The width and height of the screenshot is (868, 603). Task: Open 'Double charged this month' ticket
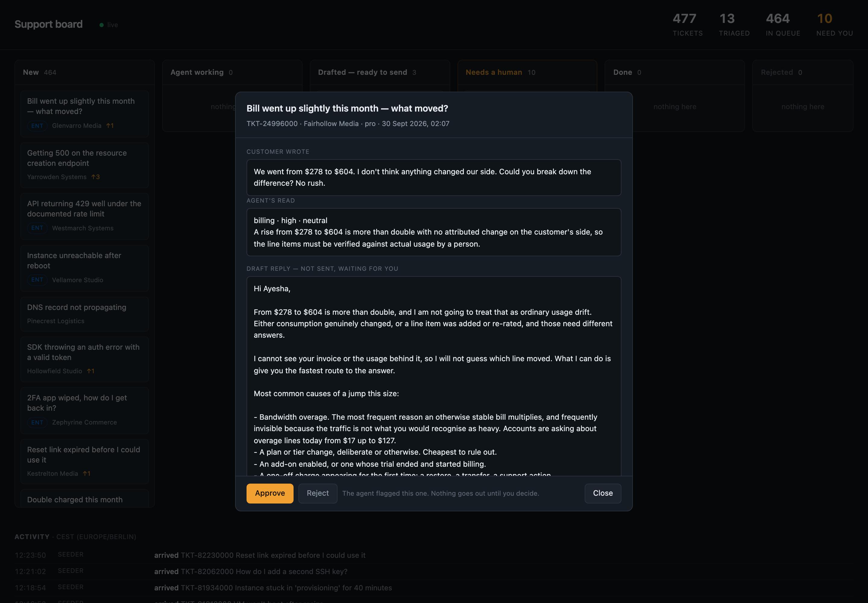(x=85, y=498)
